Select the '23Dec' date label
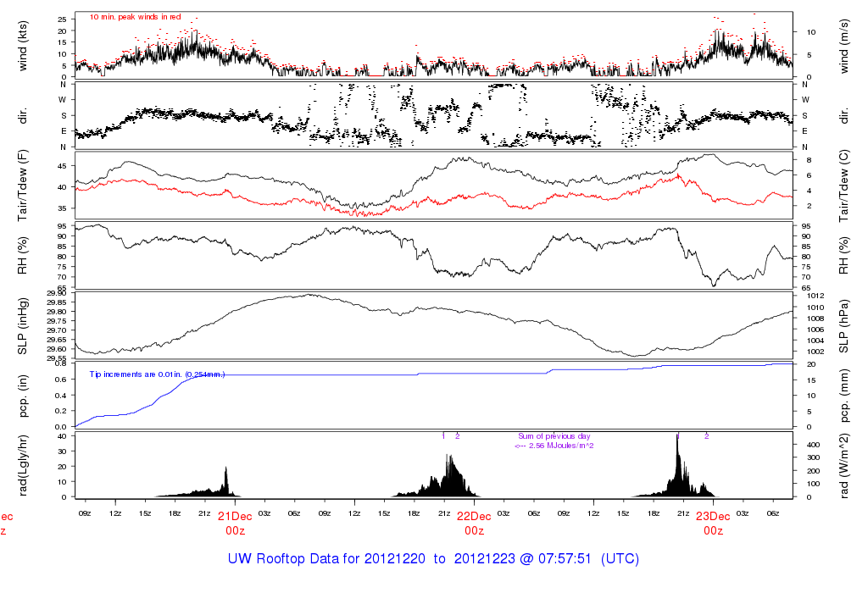 [x=713, y=517]
